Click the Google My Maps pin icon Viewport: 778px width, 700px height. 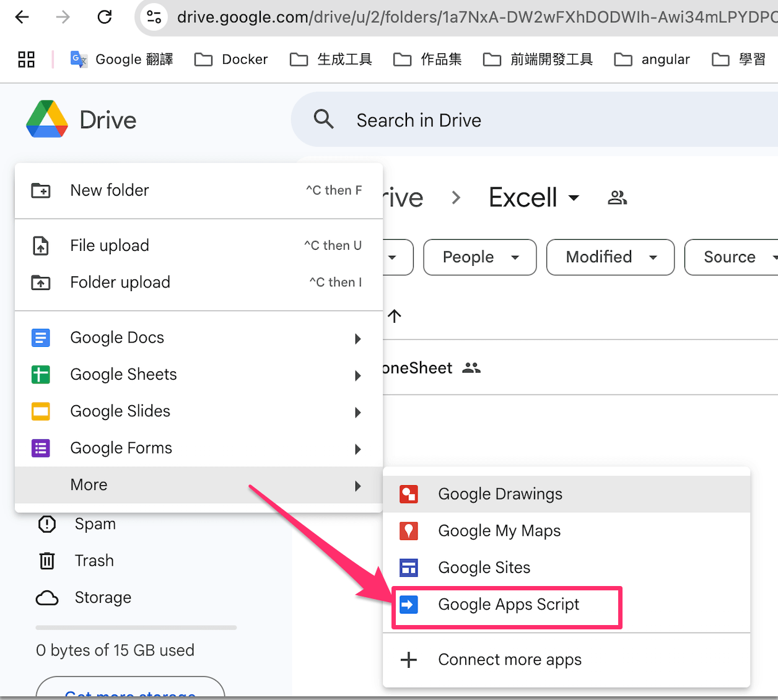pos(409,531)
